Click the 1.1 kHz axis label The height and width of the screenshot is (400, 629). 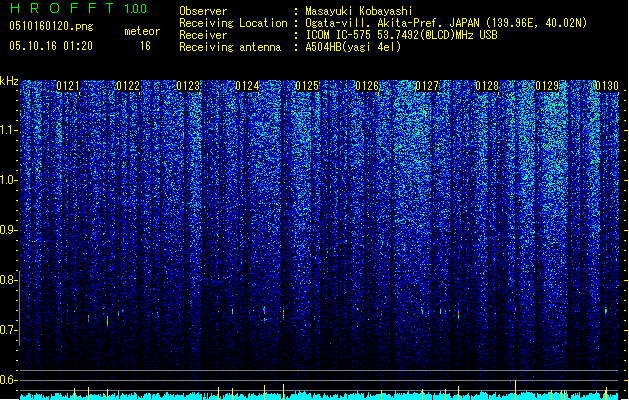[x=8, y=130]
